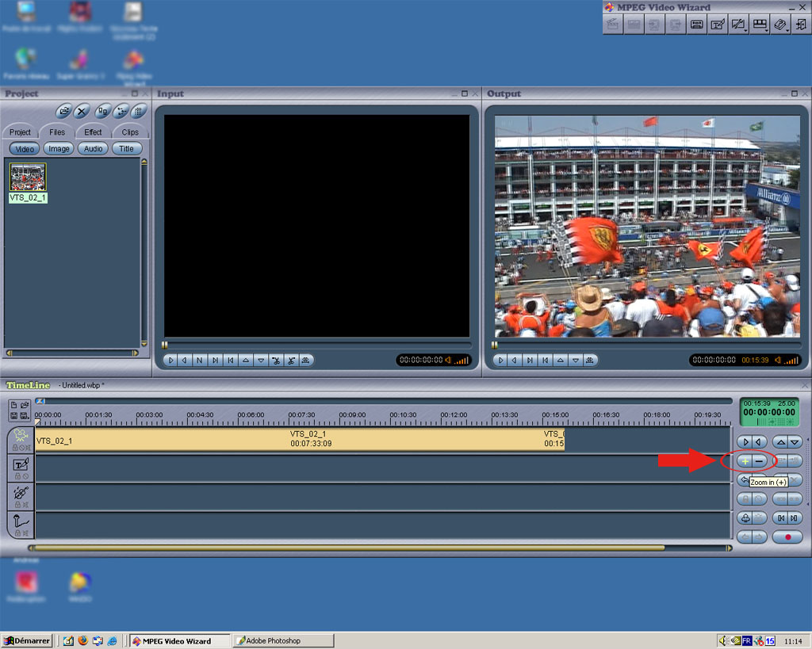Open the Démarrer start menu

(x=27, y=640)
